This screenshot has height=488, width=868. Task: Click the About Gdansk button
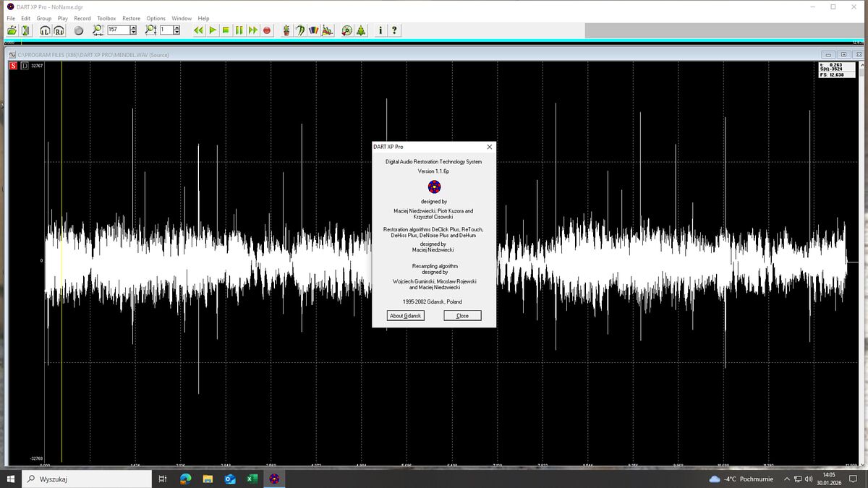click(406, 316)
